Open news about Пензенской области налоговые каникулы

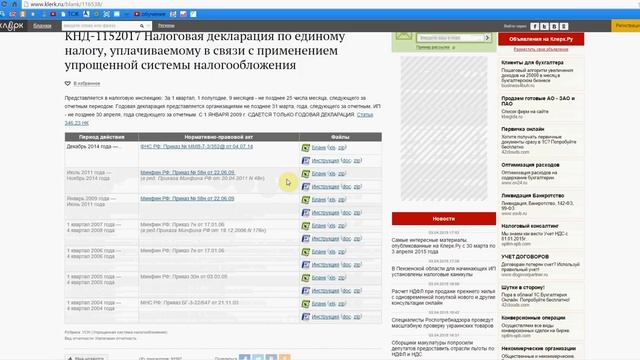click(x=444, y=271)
